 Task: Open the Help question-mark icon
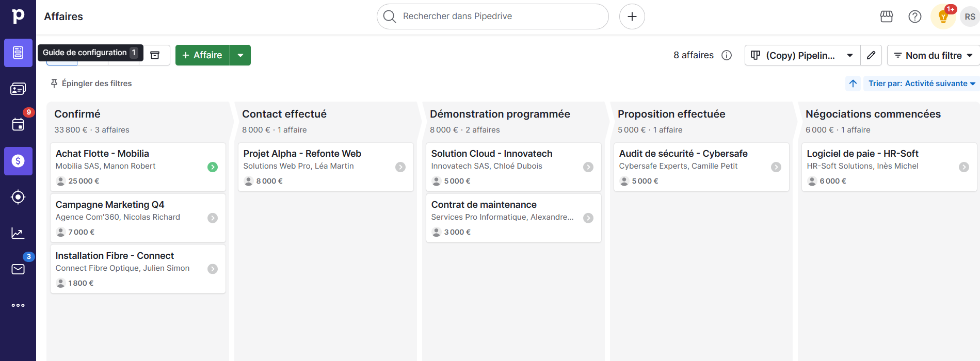[915, 17]
